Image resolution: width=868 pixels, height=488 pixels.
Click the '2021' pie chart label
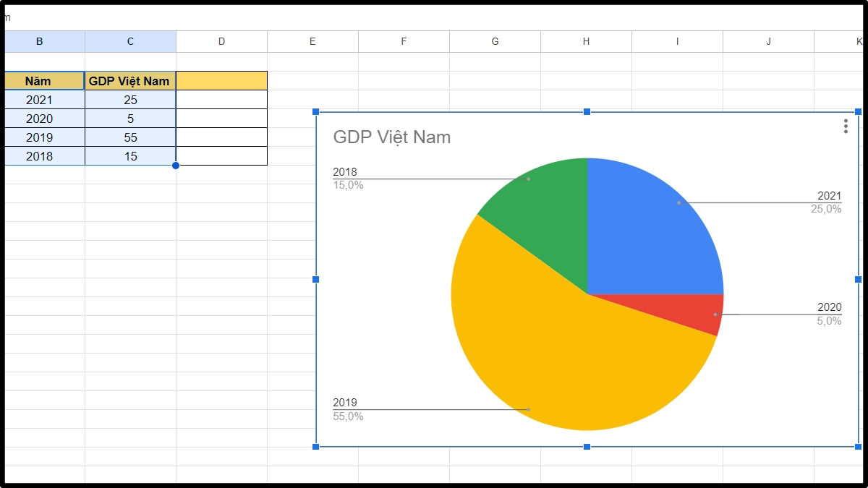point(830,196)
